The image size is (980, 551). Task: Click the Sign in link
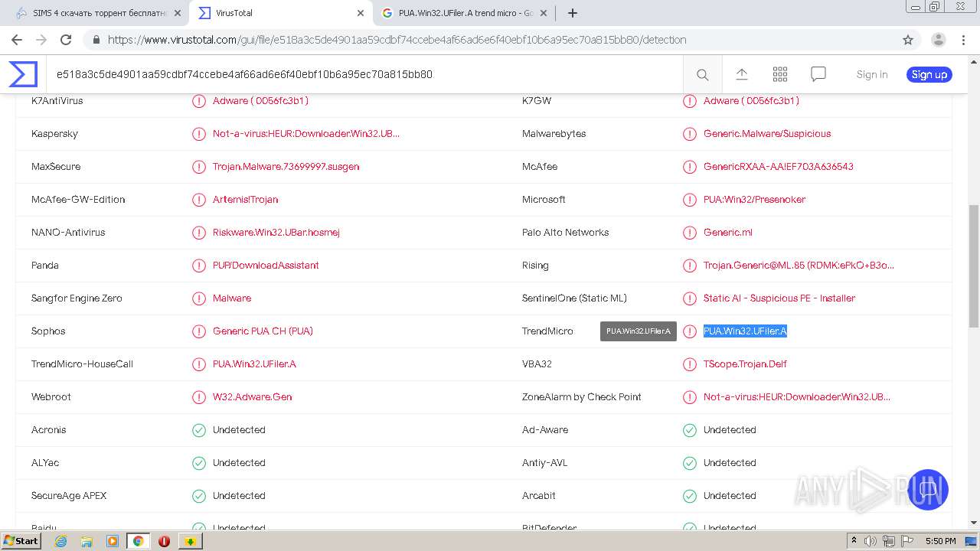click(x=871, y=74)
